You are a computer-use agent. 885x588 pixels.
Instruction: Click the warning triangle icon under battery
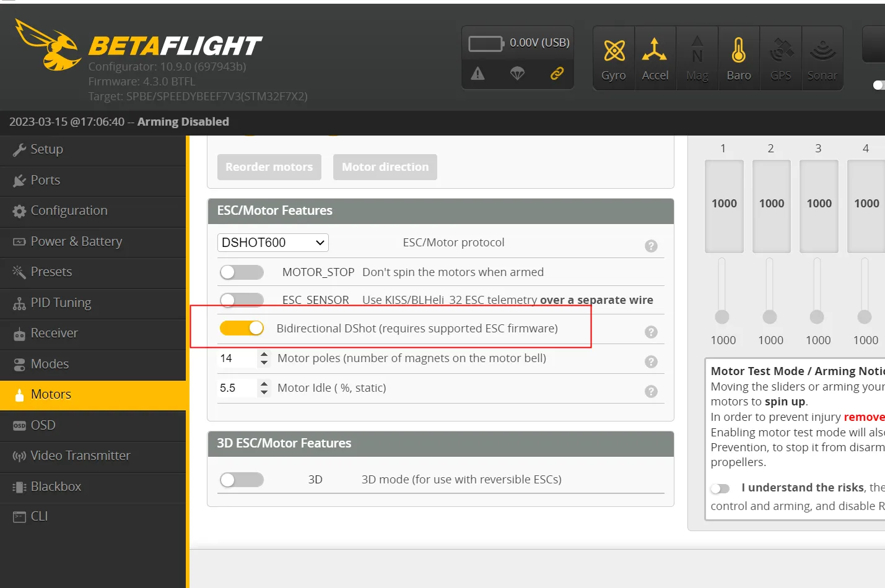477,74
